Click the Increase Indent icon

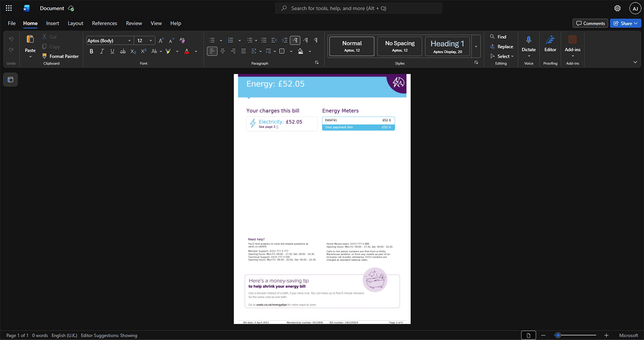(285, 41)
